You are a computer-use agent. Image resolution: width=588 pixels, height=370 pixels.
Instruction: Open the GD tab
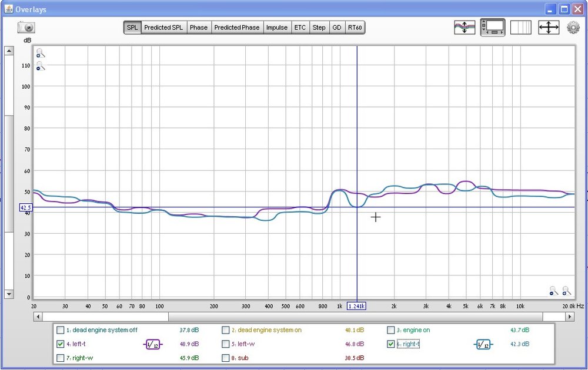337,28
